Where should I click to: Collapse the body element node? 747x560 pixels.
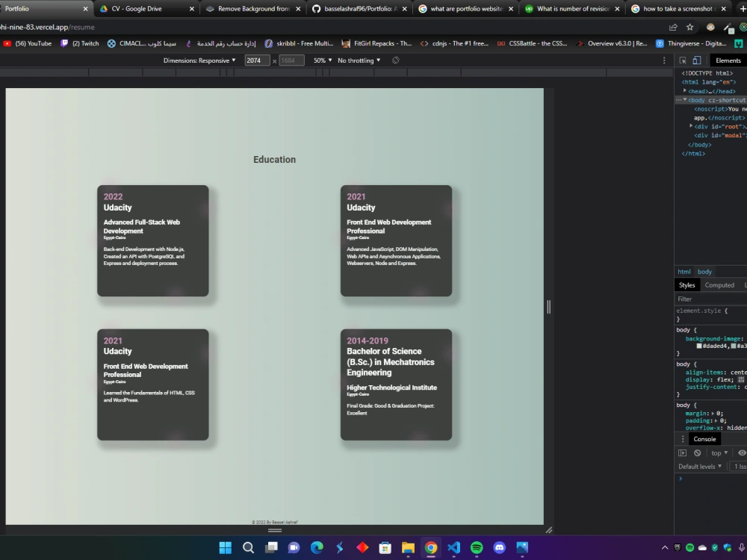[x=685, y=100]
